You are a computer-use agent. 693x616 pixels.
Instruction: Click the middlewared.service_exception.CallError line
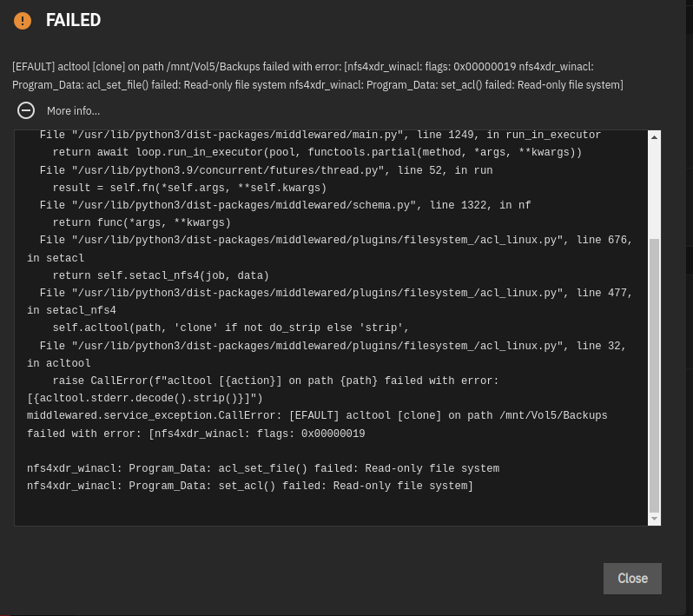[x=317, y=425]
